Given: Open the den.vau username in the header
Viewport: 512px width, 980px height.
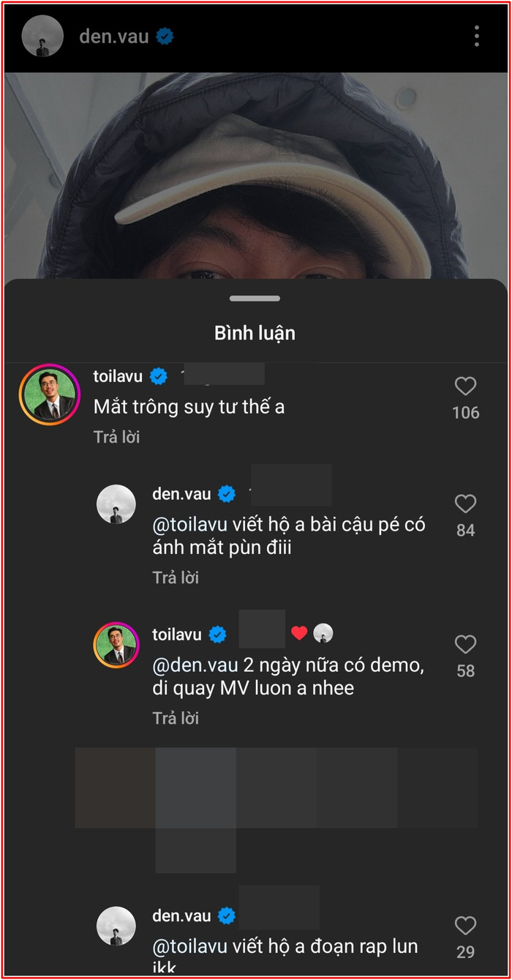Looking at the screenshot, I should tap(113, 36).
